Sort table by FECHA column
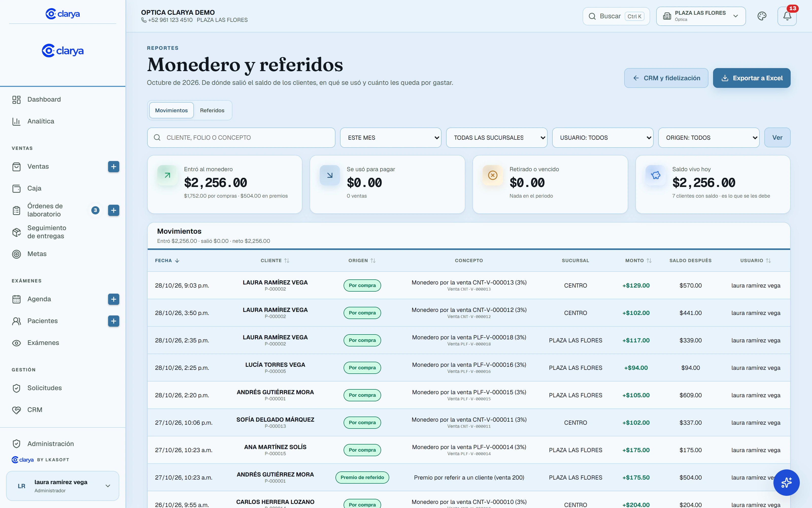812x508 pixels. (x=167, y=260)
